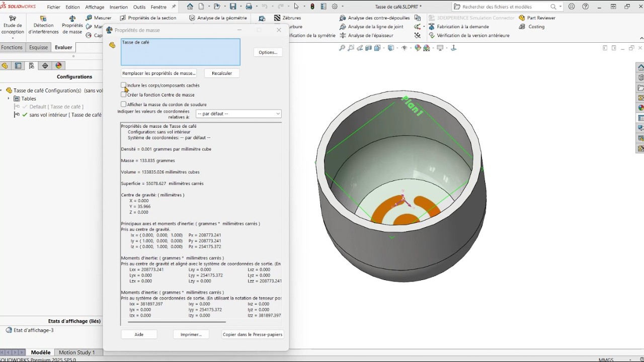Open the Edition menu
Screen dimensions: 644x362
coord(72,7)
